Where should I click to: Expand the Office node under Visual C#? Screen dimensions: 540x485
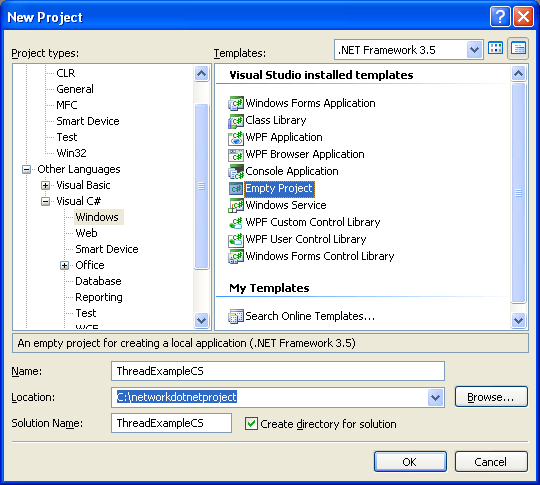[x=64, y=265]
